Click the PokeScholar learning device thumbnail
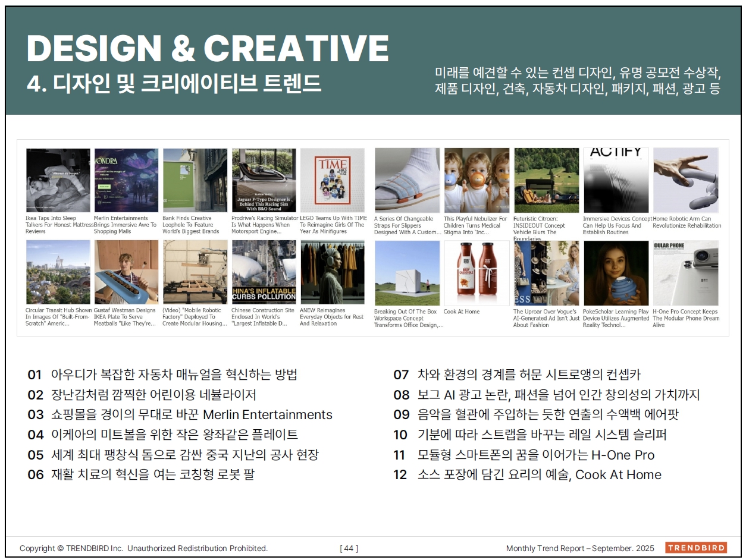Image resolution: width=746 pixels, height=560 pixels. pos(616,273)
